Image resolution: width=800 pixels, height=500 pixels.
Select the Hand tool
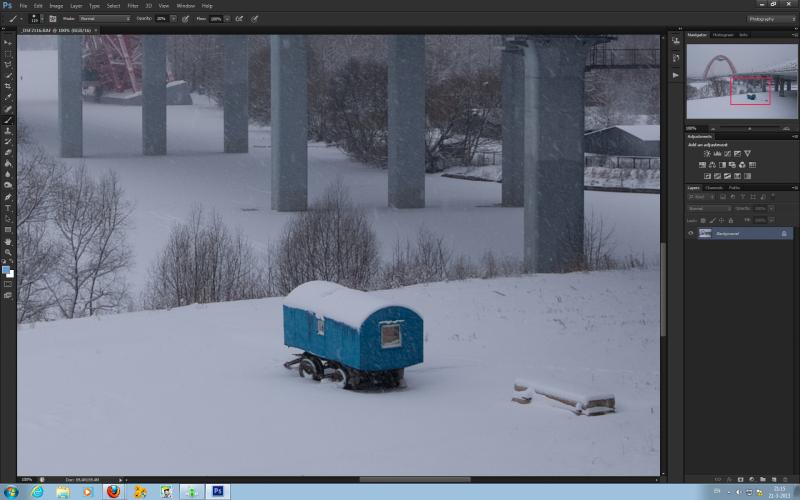click(x=8, y=242)
